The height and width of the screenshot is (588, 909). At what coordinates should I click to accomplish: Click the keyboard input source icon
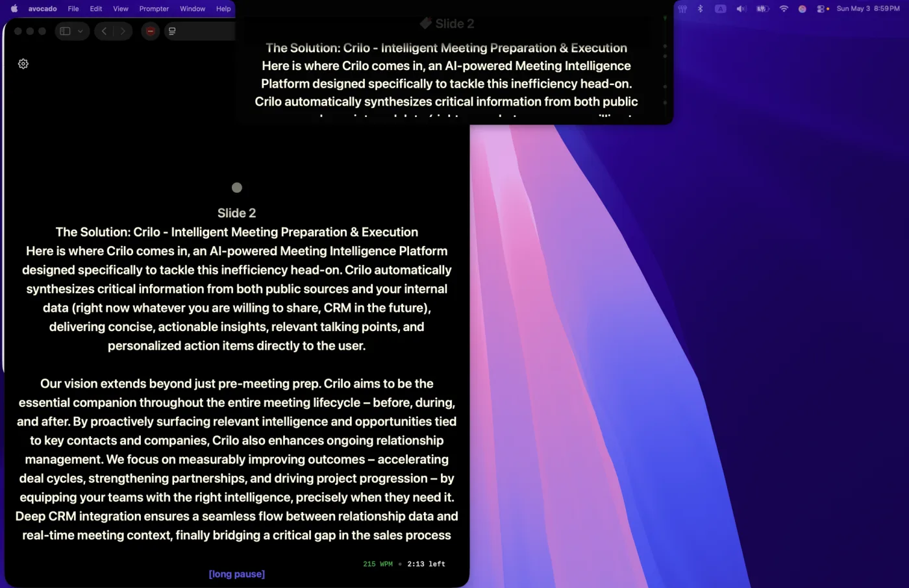click(721, 8)
